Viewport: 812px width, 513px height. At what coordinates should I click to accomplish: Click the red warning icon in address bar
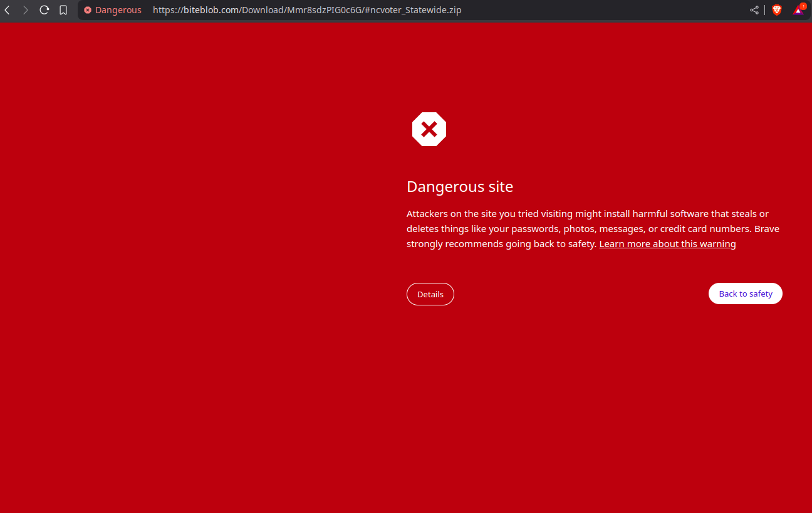coord(88,10)
